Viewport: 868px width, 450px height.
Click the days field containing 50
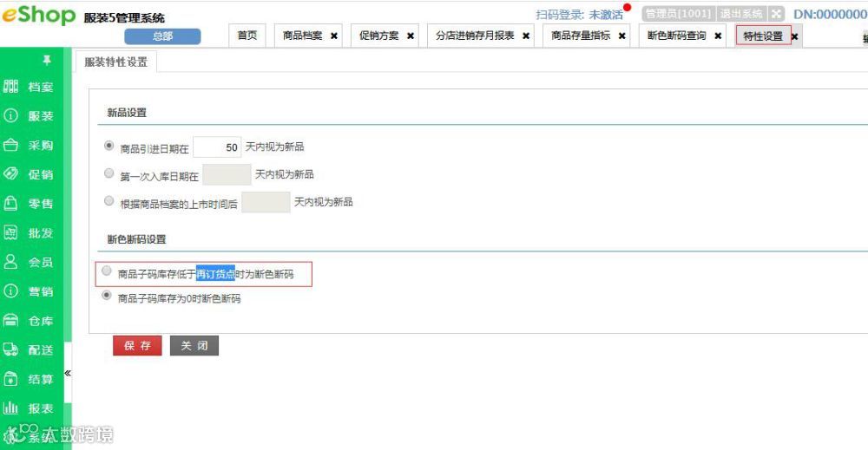pyautogui.click(x=217, y=147)
